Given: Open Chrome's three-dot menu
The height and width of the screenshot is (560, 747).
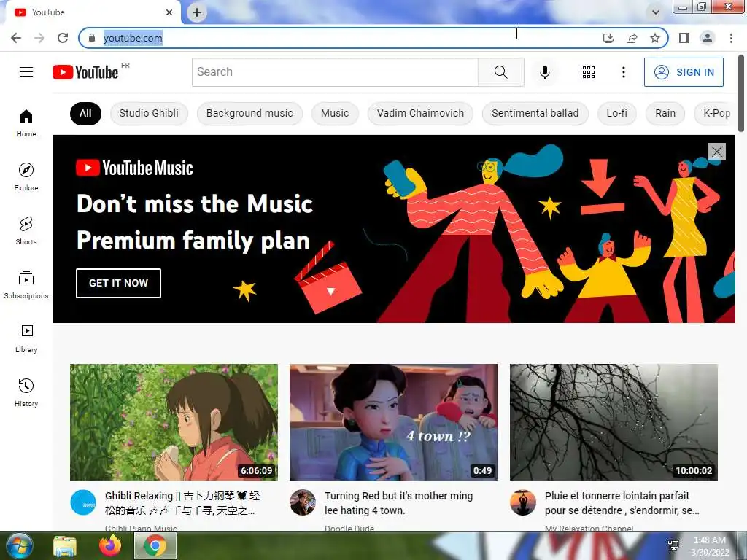Looking at the screenshot, I should (x=731, y=38).
